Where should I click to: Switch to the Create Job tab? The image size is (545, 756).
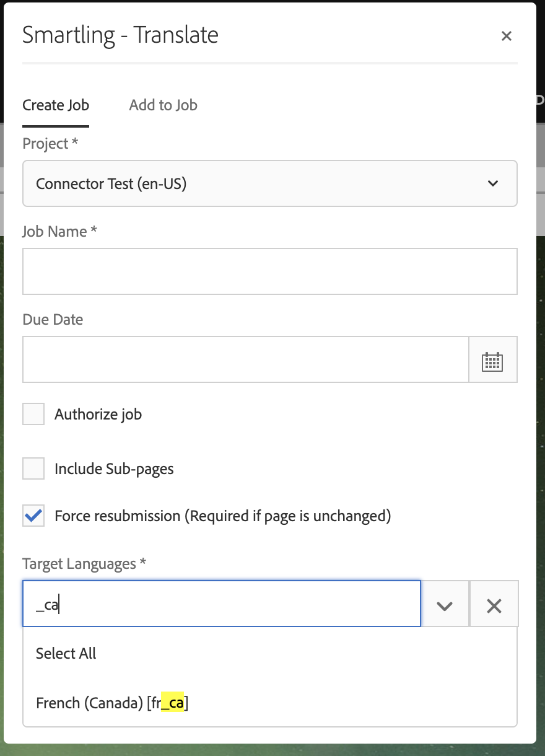(56, 105)
